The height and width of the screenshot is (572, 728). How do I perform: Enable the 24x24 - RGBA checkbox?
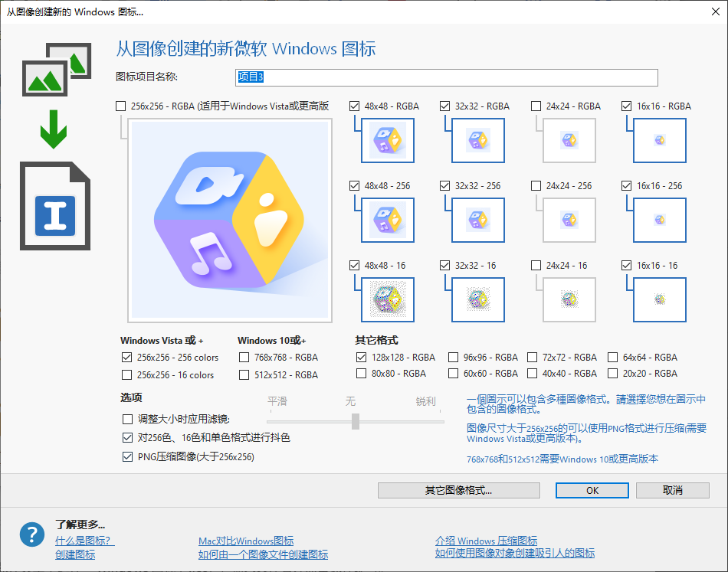(535, 106)
